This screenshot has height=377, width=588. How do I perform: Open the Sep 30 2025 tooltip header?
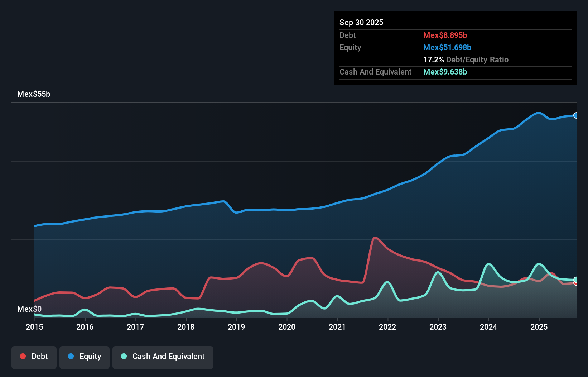pyautogui.click(x=361, y=22)
